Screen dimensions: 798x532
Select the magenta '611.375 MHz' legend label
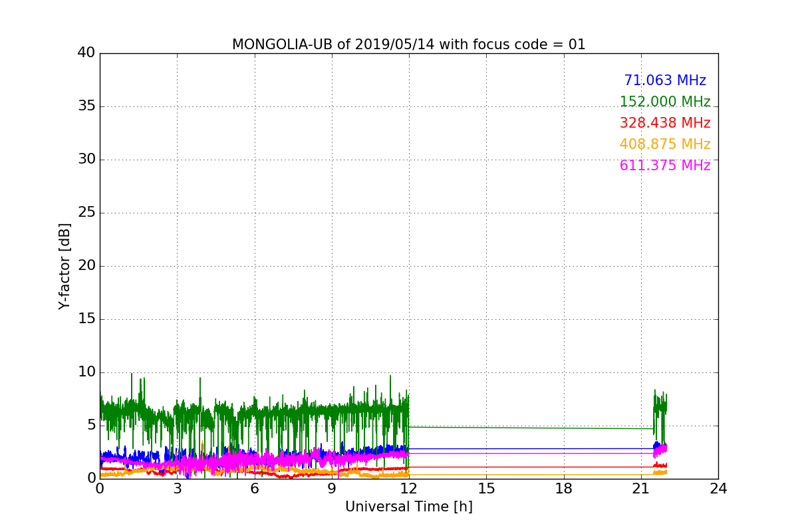tap(665, 166)
